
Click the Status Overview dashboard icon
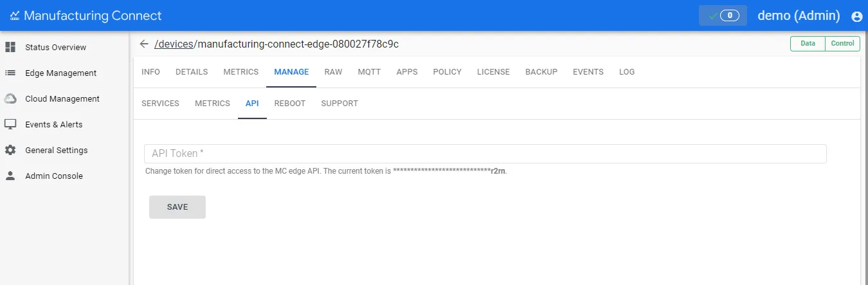pos(10,47)
